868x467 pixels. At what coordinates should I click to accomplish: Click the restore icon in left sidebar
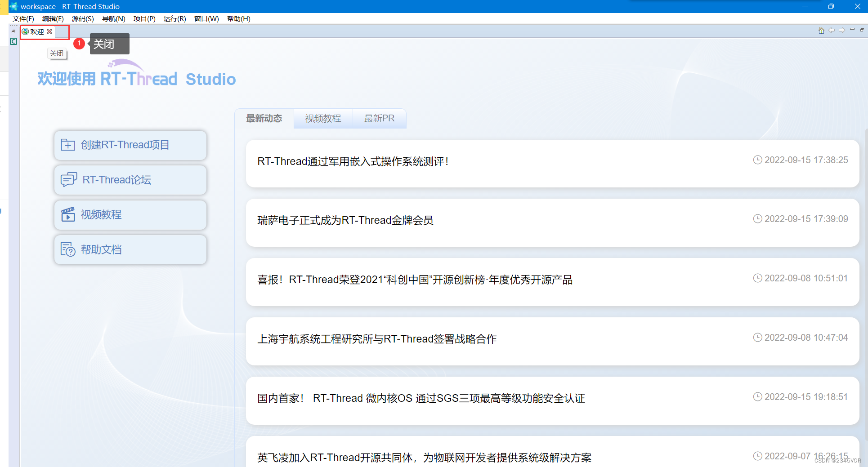(13, 31)
